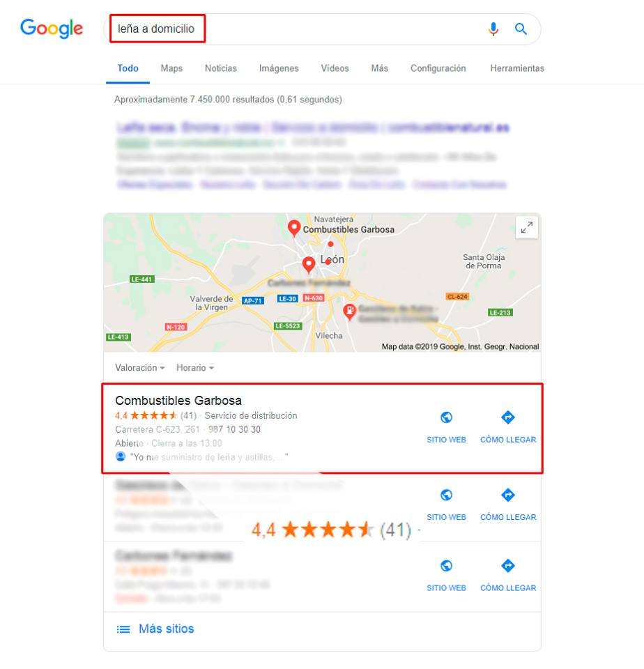Image resolution: width=644 pixels, height=669 pixels.
Task: Open the Noticias tab
Action: pyautogui.click(x=221, y=68)
